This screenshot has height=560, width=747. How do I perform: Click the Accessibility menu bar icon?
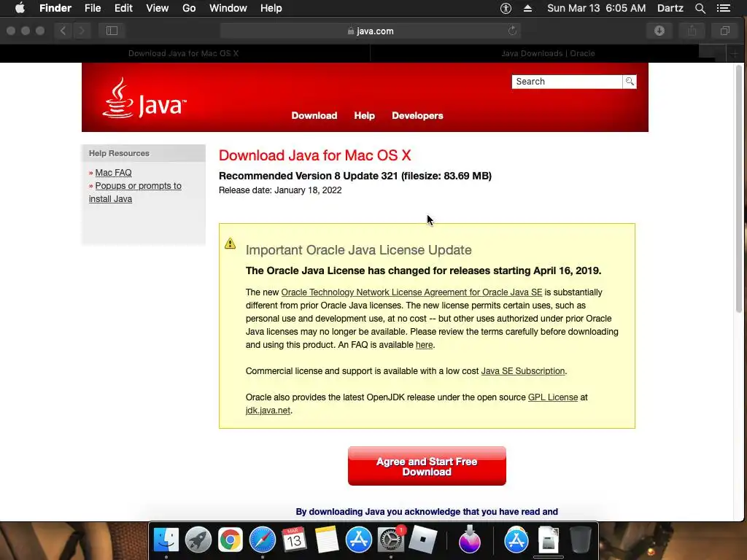coord(506,8)
